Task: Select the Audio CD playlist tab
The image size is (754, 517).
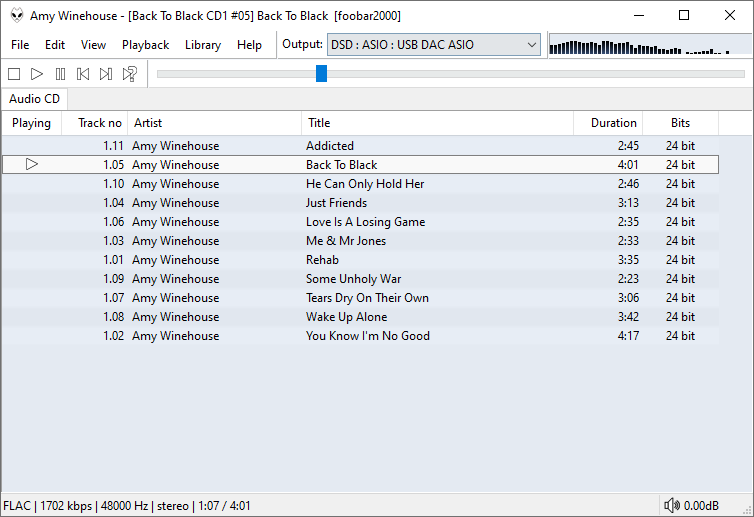Action: click(35, 99)
